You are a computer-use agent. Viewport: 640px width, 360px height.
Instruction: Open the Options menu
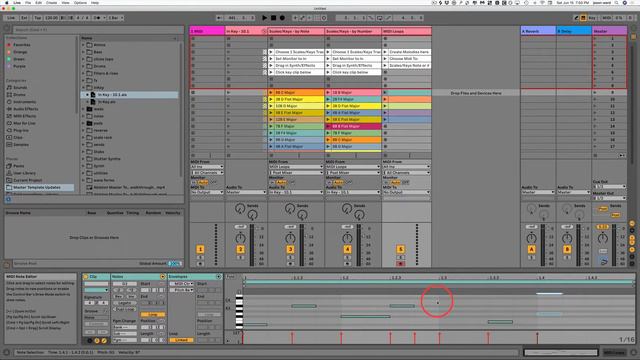(80, 2)
